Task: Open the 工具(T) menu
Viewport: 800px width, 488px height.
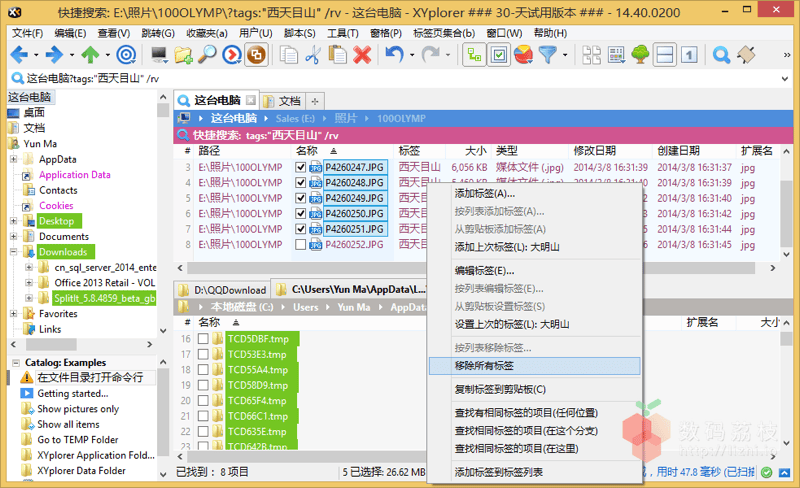Action: point(342,33)
